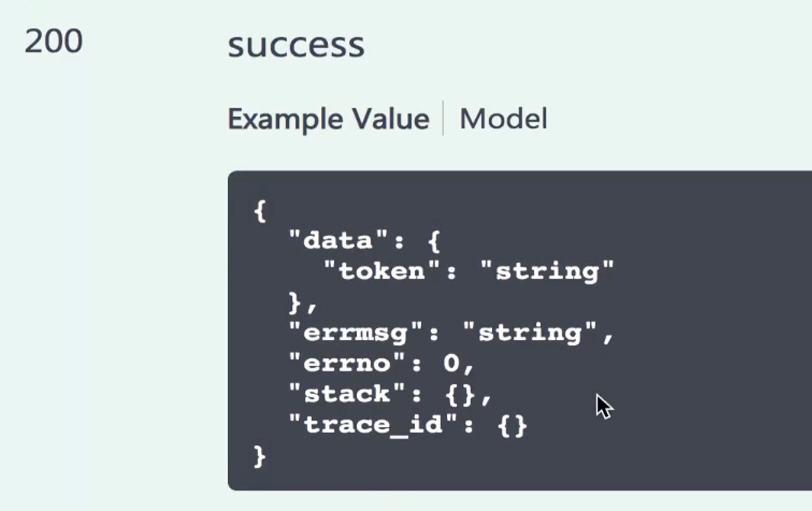Viewport: 812px width, 511px height.
Task: Click the final closing brace of the JSON
Action: pos(260,455)
